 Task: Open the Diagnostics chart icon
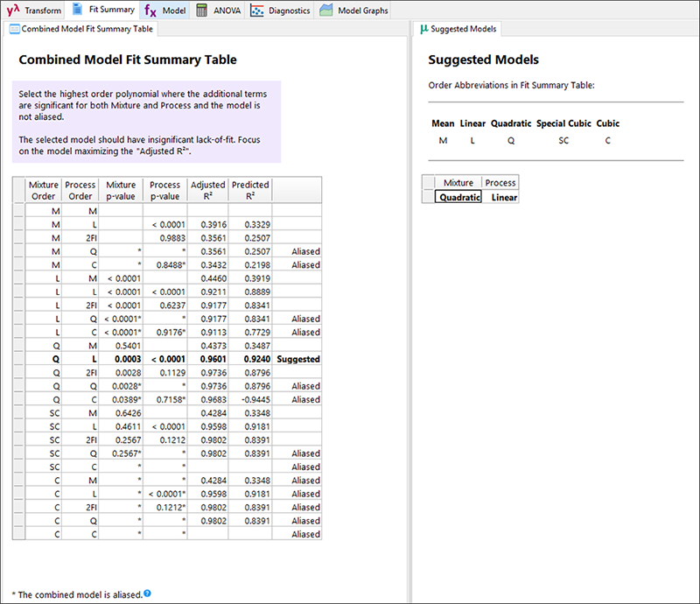(x=257, y=11)
